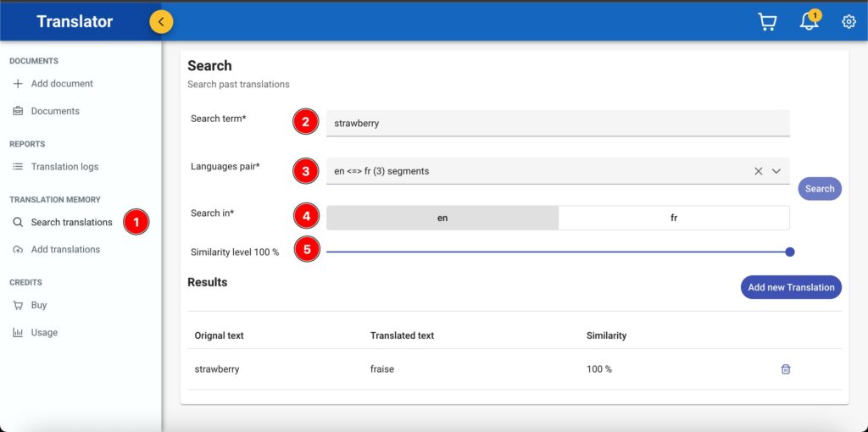Open the shopping cart icon in header
The image size is (868, 432).
point(767,22)
